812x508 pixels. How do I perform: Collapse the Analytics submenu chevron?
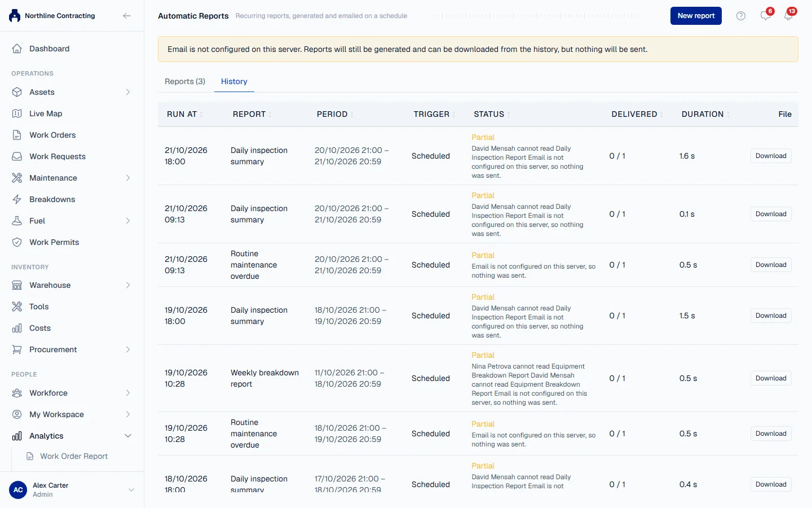[128, 436]
